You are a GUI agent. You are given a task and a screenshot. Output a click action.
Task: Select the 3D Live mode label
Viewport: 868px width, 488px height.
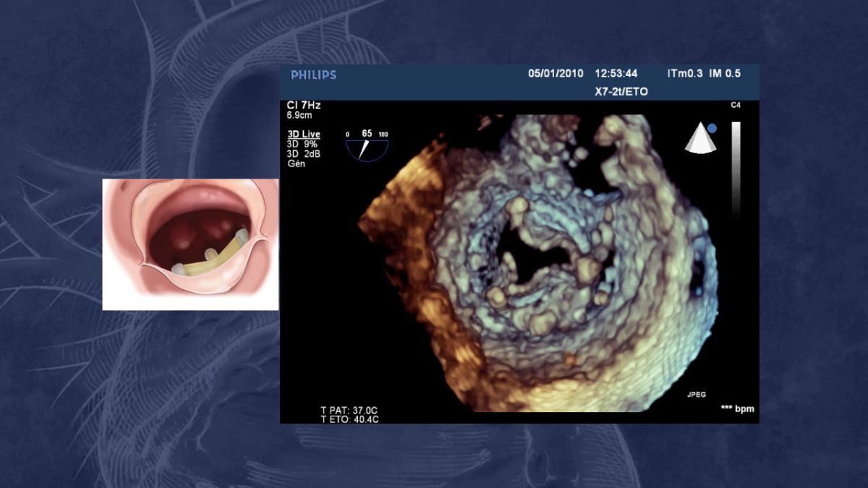[304, 134]
